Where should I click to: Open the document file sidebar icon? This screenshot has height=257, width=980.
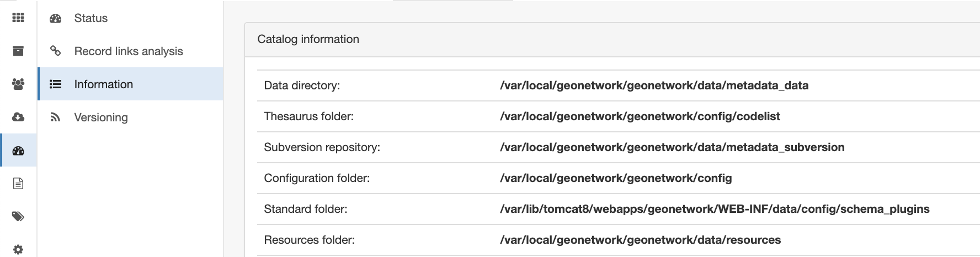pos(18,183)
